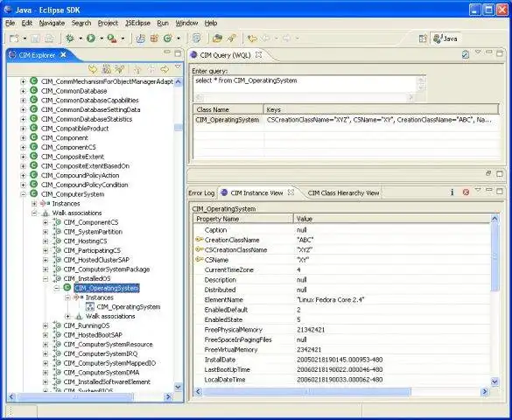The width and height of the screenshot is (512, 420).
Task: Close the CIM Query (WQL) tab
Action: click(258, 55)
